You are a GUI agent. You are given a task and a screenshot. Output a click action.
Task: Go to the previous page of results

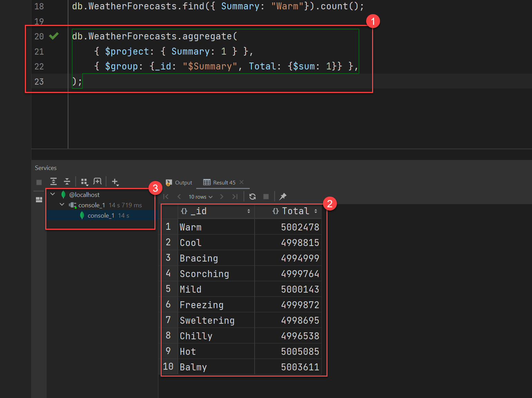tap(179, 197)
